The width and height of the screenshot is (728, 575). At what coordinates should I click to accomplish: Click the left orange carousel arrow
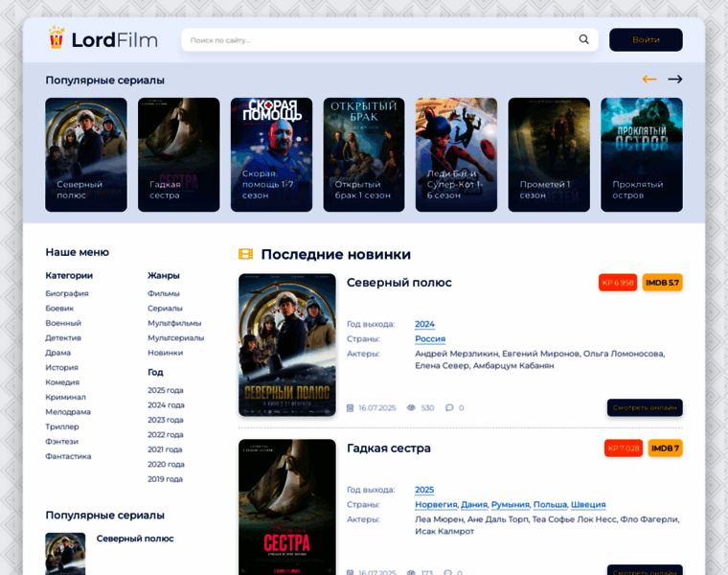(649, 80)
